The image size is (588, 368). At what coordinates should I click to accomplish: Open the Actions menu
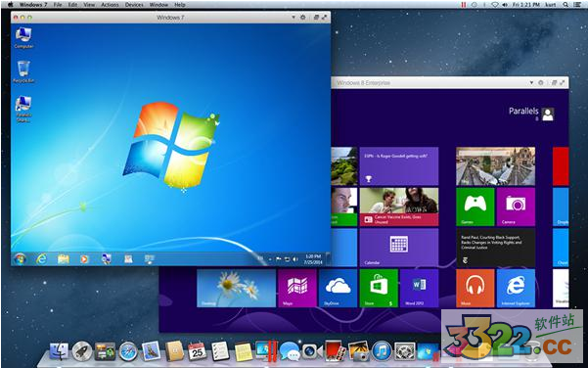(110, 5)
